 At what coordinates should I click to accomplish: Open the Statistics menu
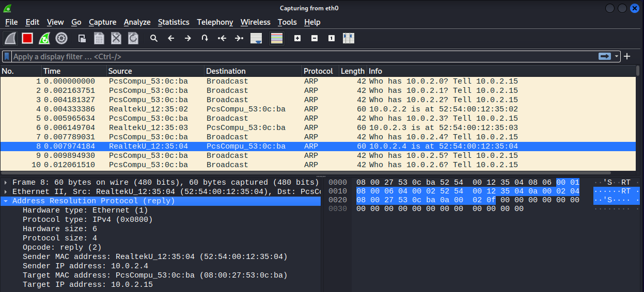(x=174, y=22)
